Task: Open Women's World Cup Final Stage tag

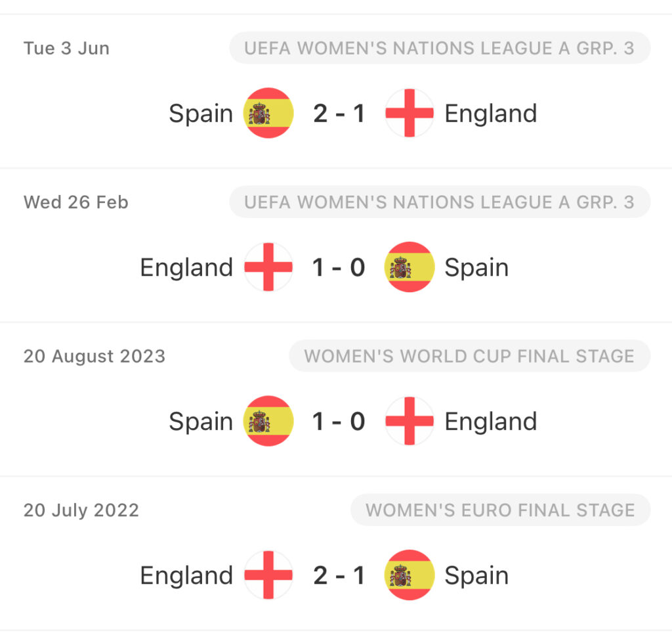Action: tap(470, 356)
